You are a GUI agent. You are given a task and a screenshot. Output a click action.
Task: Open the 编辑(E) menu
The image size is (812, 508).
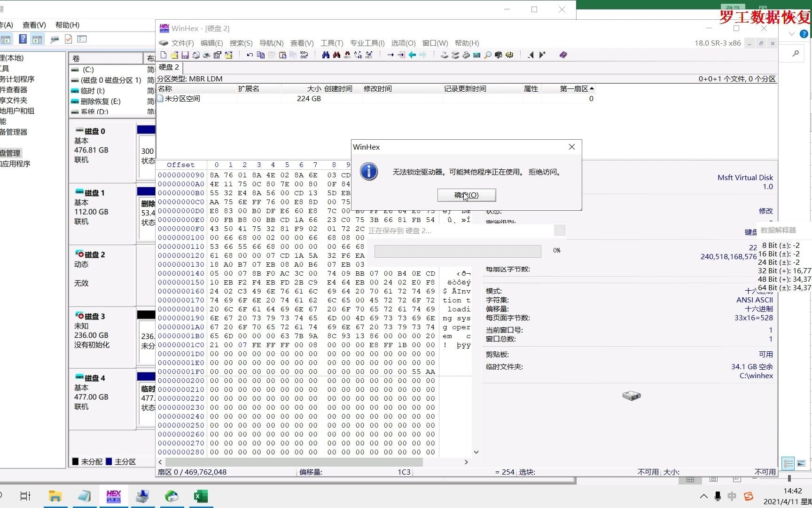pos(211,43)
